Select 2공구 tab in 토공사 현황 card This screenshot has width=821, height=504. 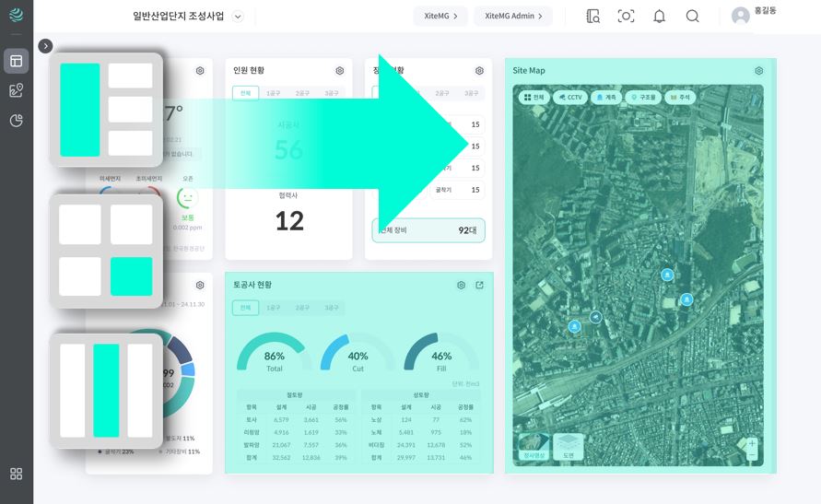click(x=302, y=308)
